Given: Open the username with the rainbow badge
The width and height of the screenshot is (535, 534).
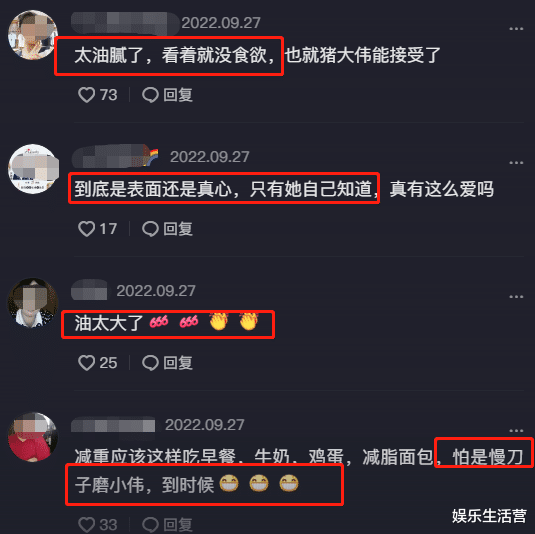Looking at the screenshot, I should (115, 156).
